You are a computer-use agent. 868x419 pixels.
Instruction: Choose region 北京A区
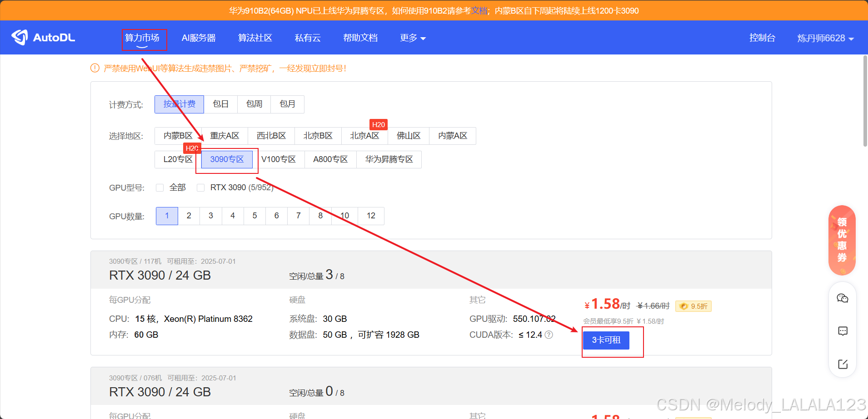pos(364,136)
